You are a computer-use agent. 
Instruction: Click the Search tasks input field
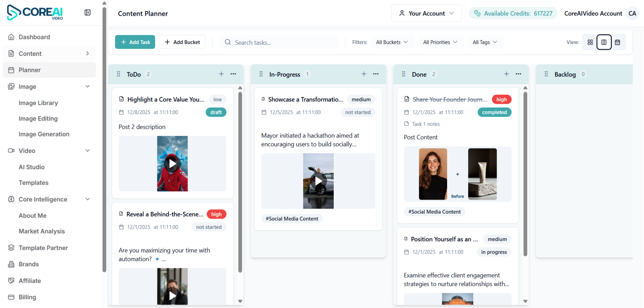coord(282,42)
